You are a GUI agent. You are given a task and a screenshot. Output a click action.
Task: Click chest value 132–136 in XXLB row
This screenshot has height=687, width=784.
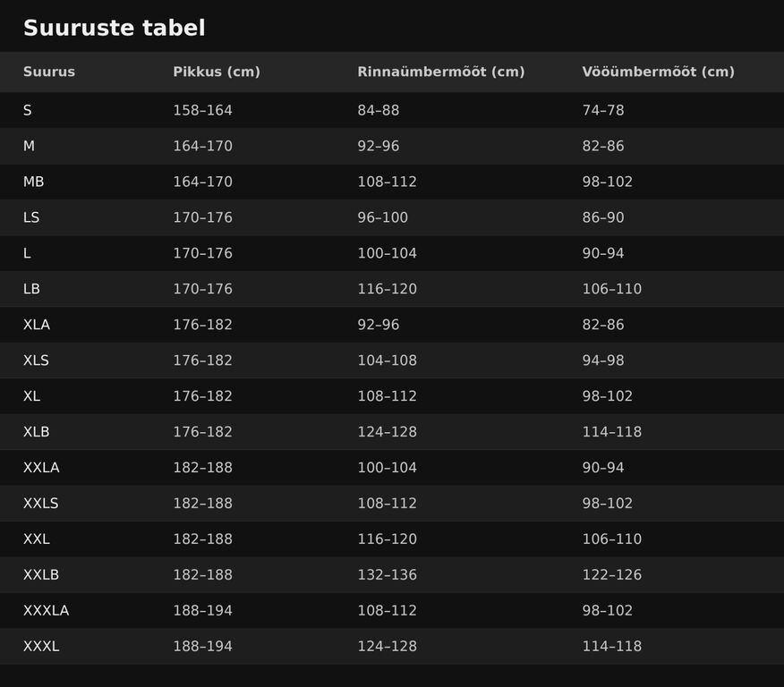pyautogui.click(x=387, y=574)
